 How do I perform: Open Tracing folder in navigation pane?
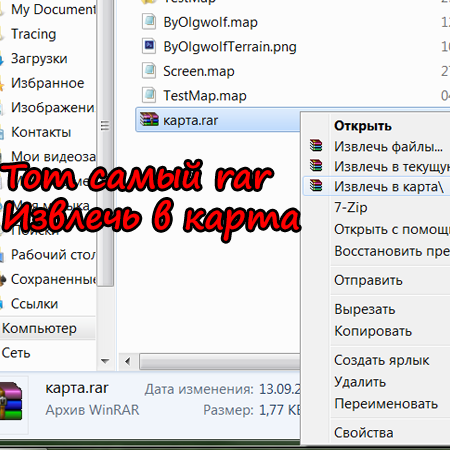(33, 34)
